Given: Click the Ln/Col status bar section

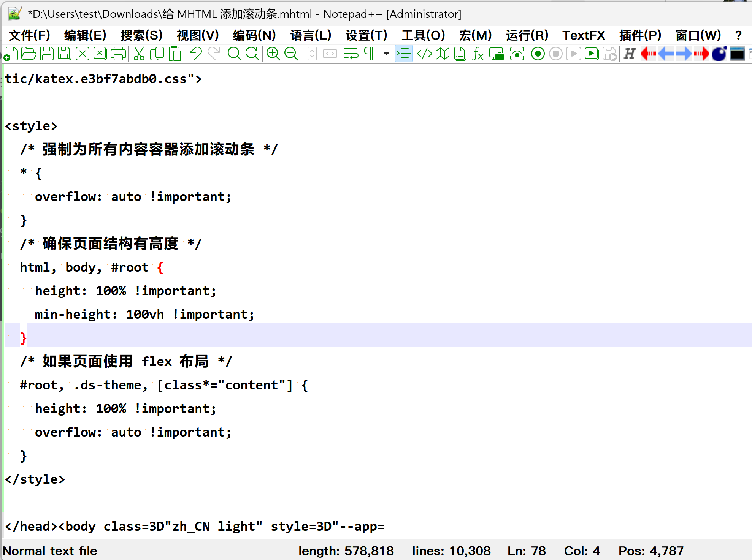Looking at the screenshot, I should tap(554, 551).
